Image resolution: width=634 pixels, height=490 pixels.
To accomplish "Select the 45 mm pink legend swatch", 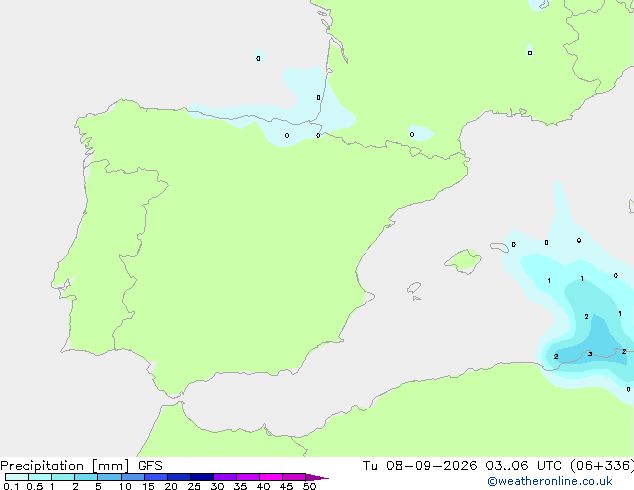I will [294, 477].
